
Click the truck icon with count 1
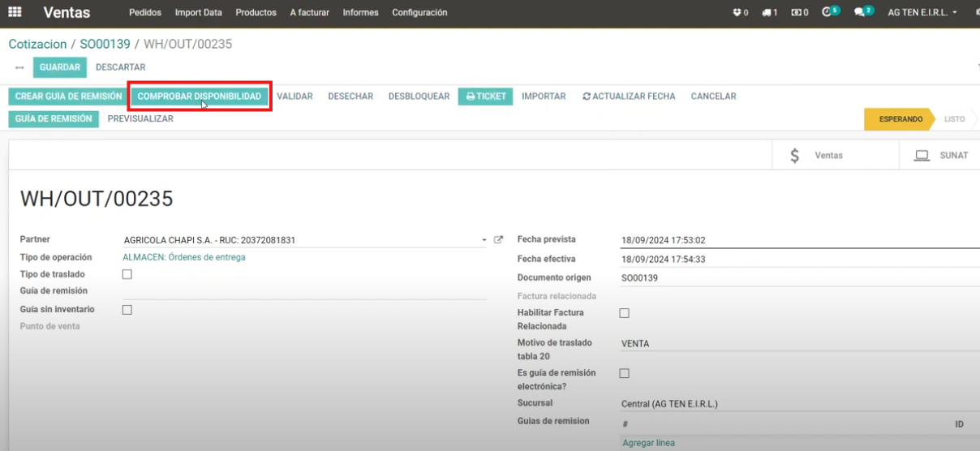pos(770,13)
